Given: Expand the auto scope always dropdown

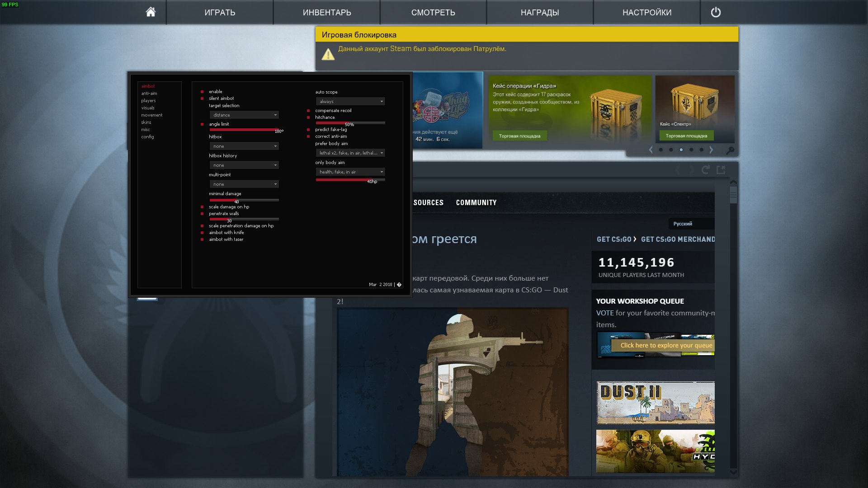Looking at the screenshot, I should click(350, 102).
